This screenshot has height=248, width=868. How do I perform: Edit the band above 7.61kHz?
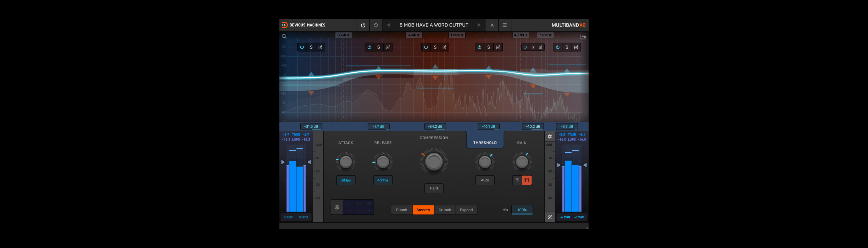pyautogui.click(x=576, y=48)
